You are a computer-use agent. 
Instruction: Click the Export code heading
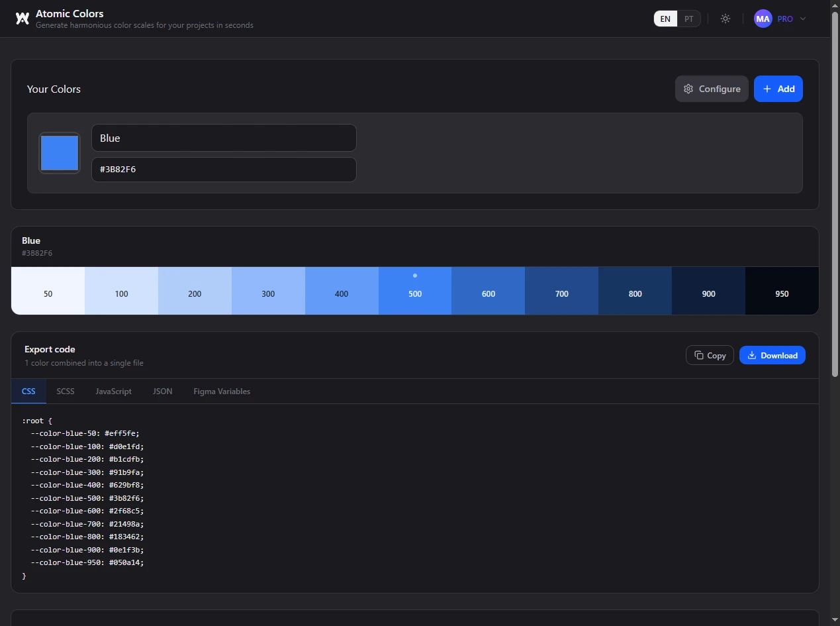point(50,349)
